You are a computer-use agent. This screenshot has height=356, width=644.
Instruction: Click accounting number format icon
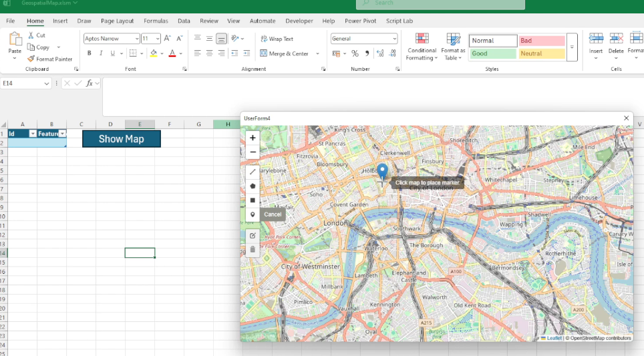click(x=337, y=53)
